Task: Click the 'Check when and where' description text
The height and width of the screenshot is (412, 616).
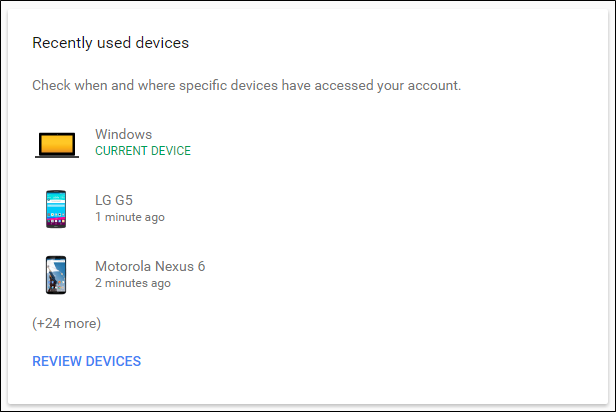Action: [x=246, y=86]
